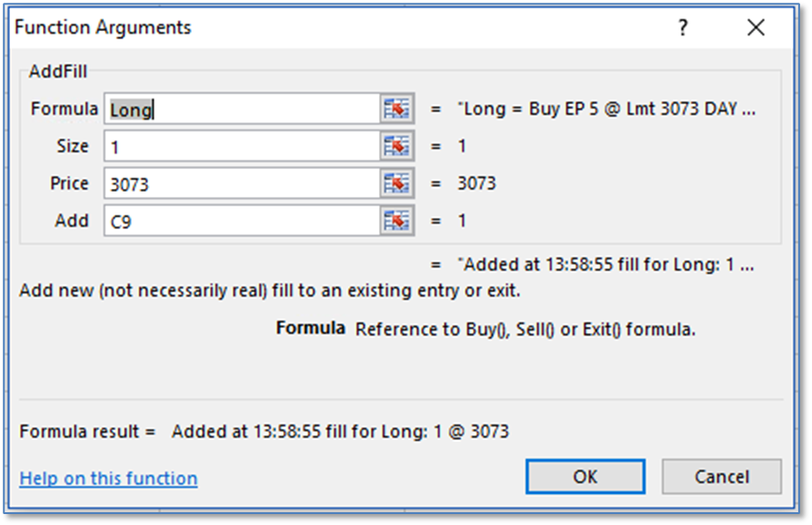812x525 pixels.
Task: Click the Formula argument label
Action: pos(64,109)
